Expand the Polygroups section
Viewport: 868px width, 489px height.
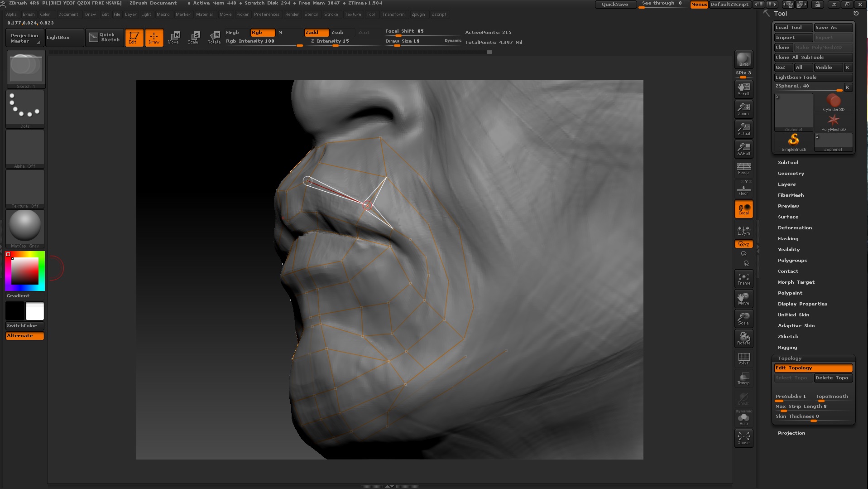pos(792,261)
